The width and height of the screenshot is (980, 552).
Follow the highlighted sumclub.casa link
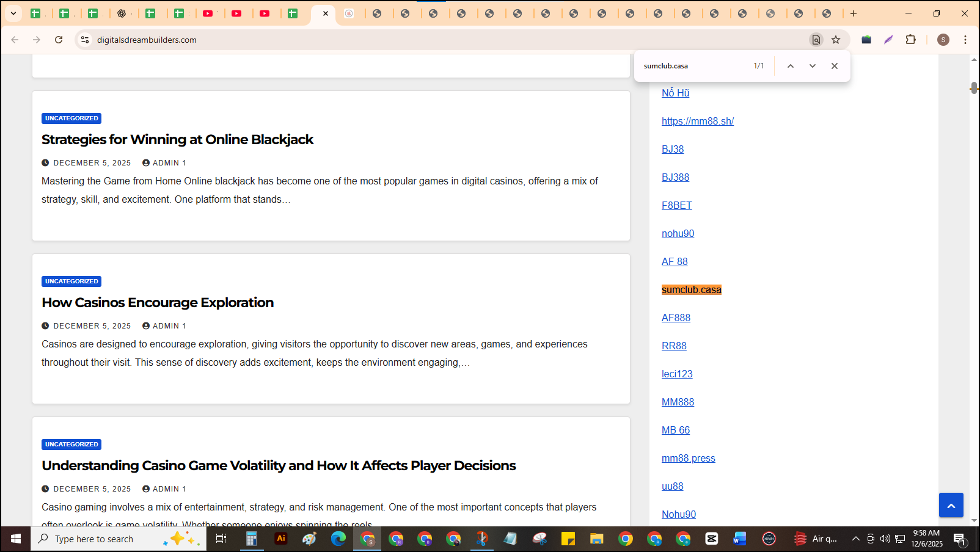click(x=692, y=289)
